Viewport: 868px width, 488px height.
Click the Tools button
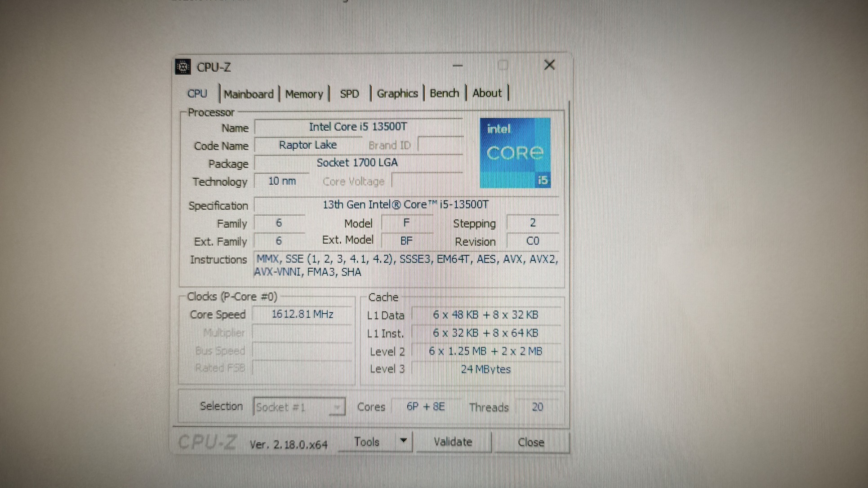pyautogui.click(x=367, y=442)
